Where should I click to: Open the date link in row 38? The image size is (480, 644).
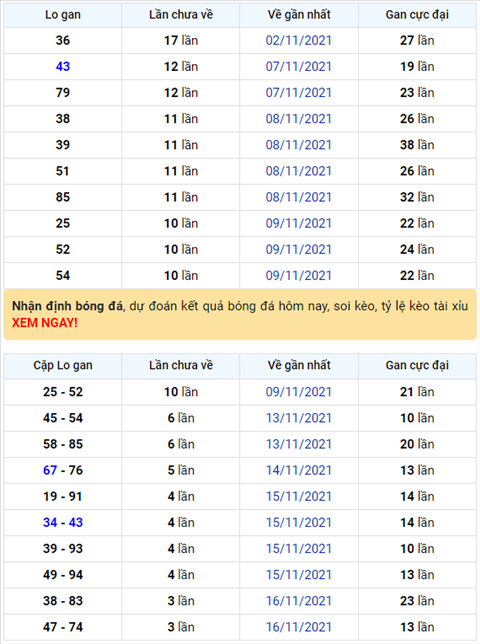(x=299, y=119)
